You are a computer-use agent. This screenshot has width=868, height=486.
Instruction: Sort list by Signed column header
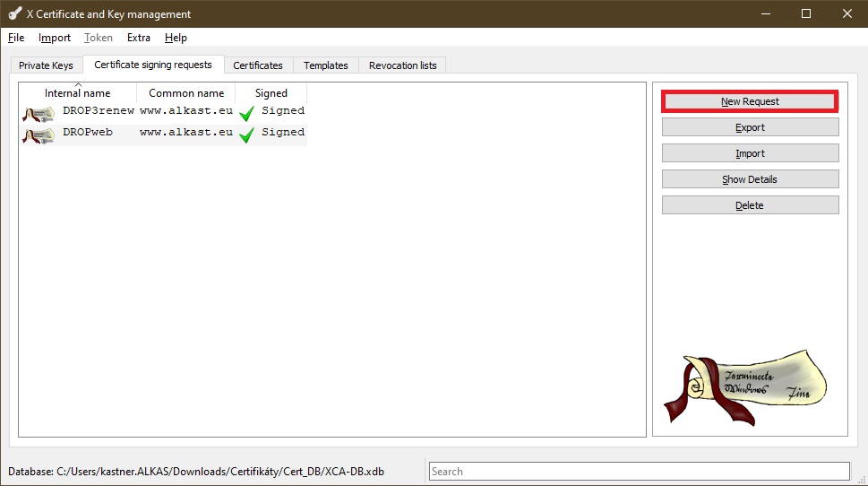271,93
